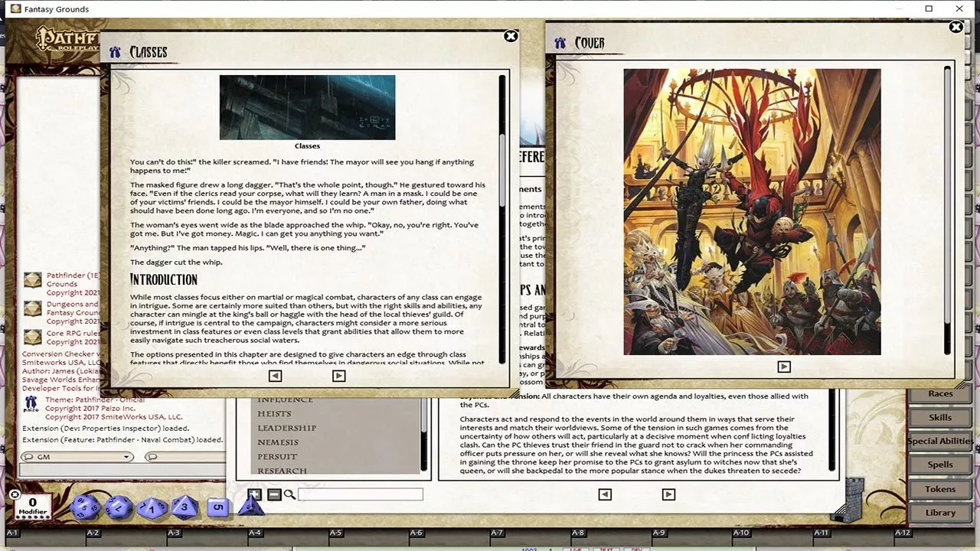Image resolution: width=980 pixels, height=551 pixels.
Task: Go to previous page in reference manual
Action: pyautogui.click(x=604, y=494)
